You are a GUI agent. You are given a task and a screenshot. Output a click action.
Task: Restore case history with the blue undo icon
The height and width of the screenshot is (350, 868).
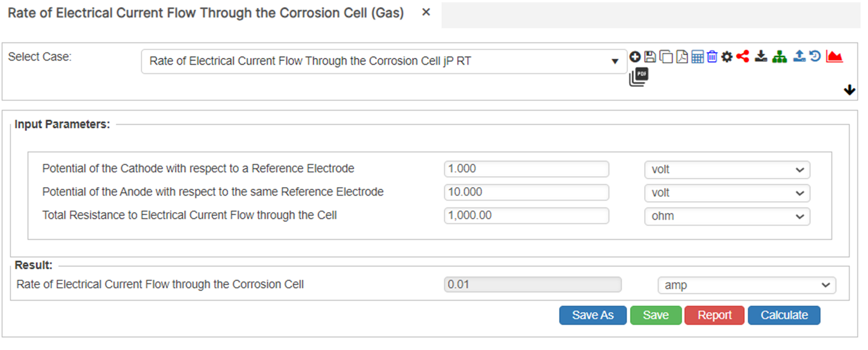(x=815, y=56)
